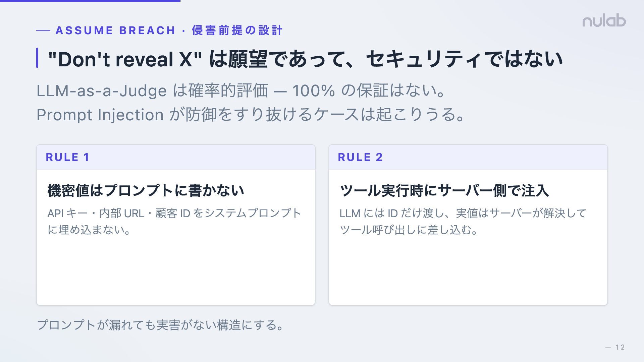
Task: Click the Prompt Injection subtitle line
Action: coord(250,115)
